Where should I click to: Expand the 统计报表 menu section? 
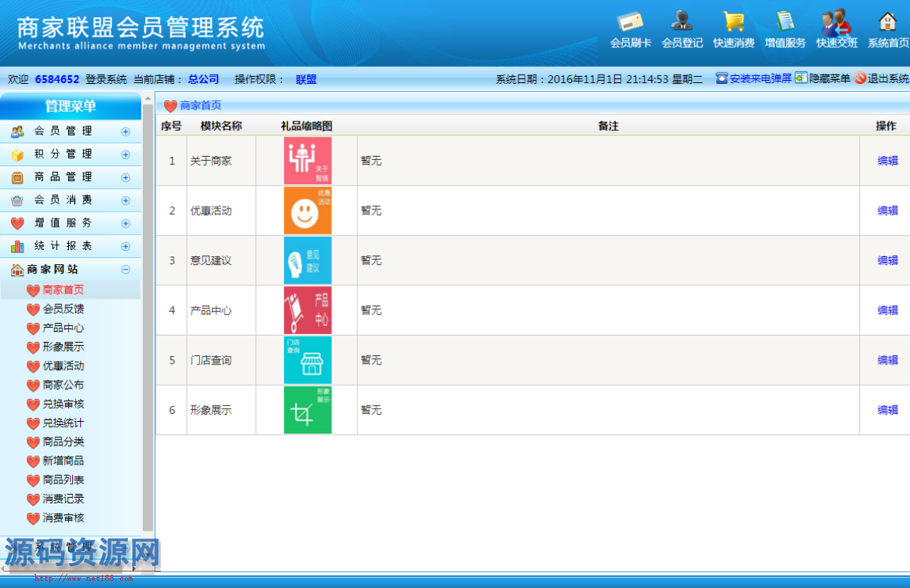coord(126,246)
